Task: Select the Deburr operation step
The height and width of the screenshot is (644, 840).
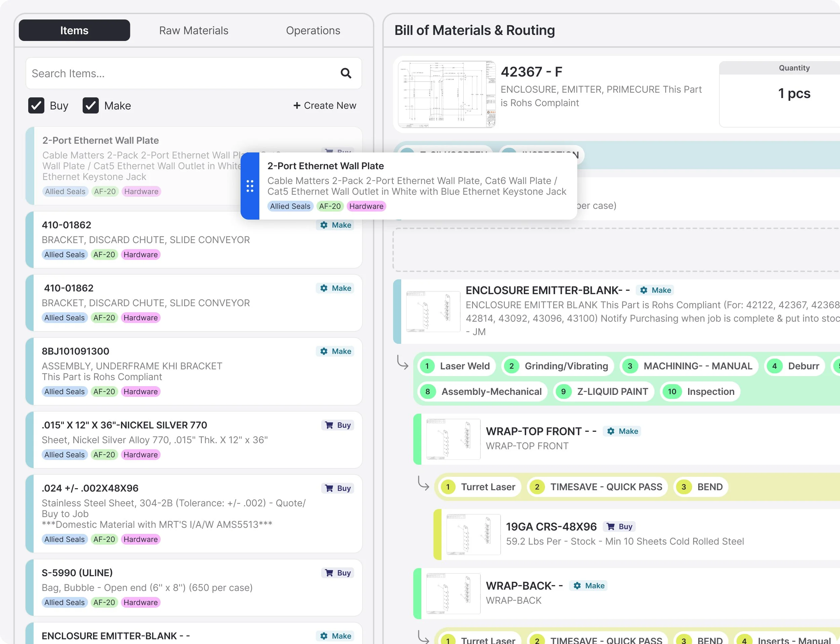Action: tap(794, 366)
